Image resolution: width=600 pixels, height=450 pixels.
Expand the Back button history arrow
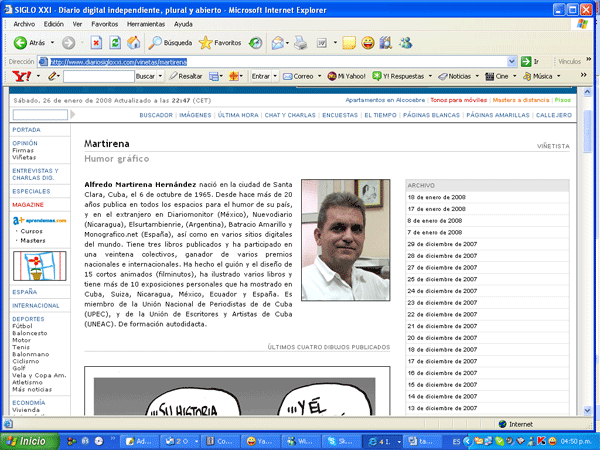53,43
